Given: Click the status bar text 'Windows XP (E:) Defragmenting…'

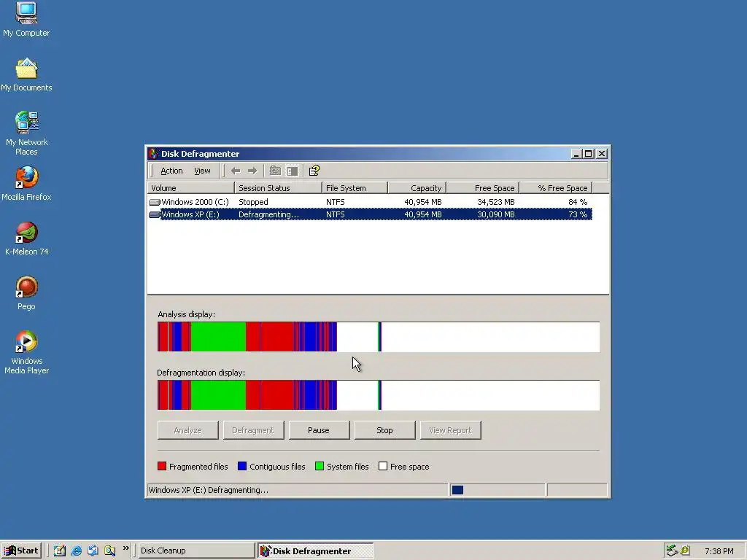Looking at the screenshot, I should (208, 490).
